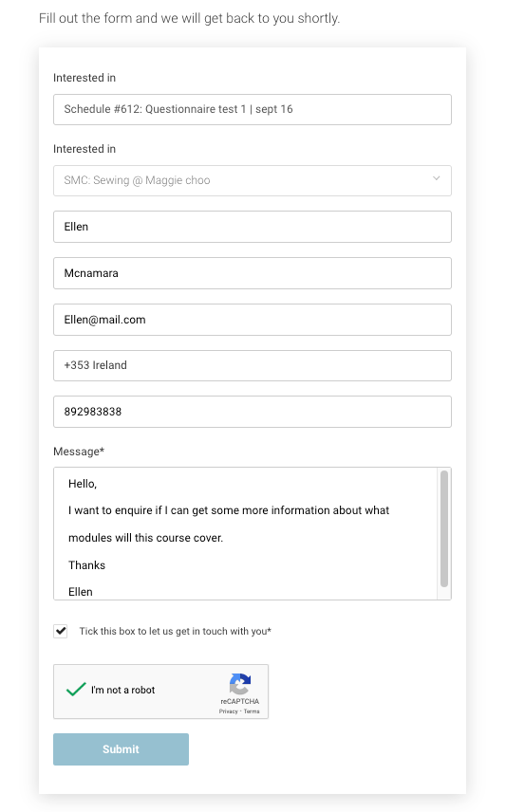The width and height of the screenshot is (506, 812).
Task: Click the Tick this box consent label text
Action: click(x=176, y=631)
